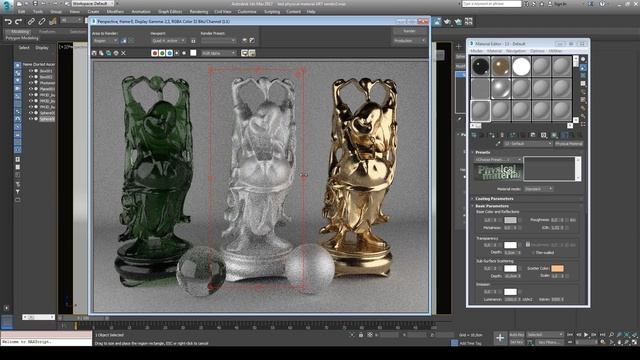Open the Scripting menu
The width and height of the screenshot is (640, 360).
tap(272, 12)
